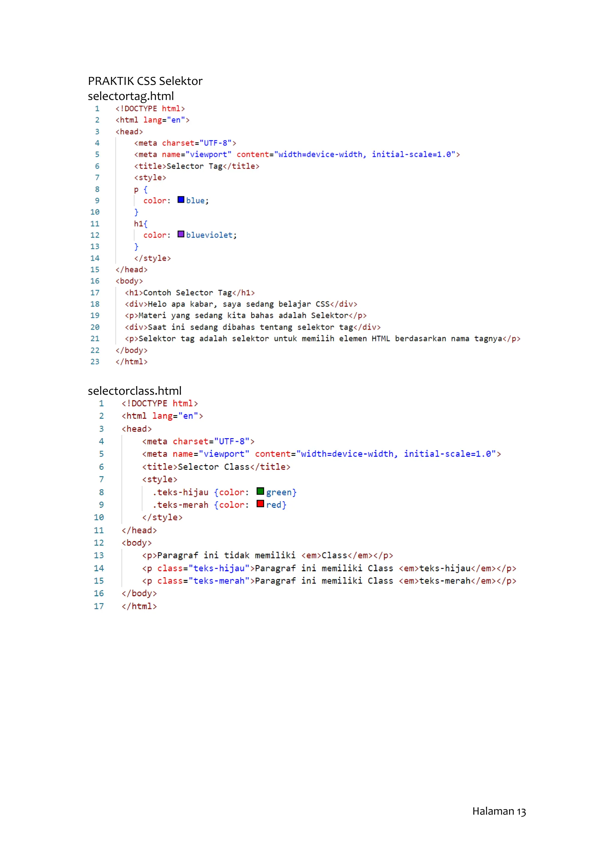Click the selectorclass.html file title
Image resolution: width=614 pixels, height=868 pixels.
click(135, 391)
